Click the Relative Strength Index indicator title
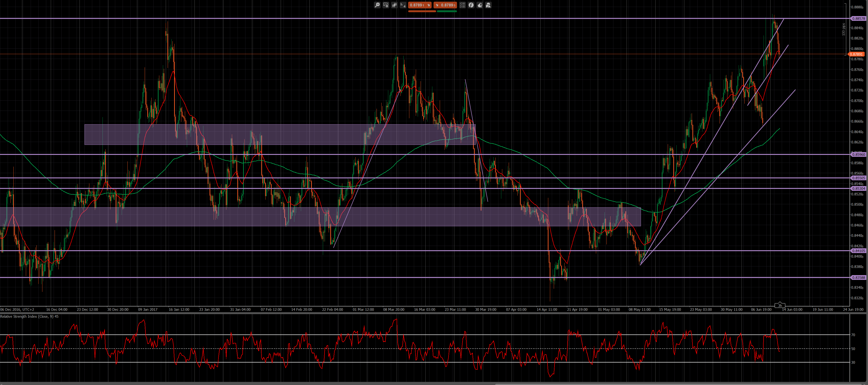868x385 pixels. 29,317
